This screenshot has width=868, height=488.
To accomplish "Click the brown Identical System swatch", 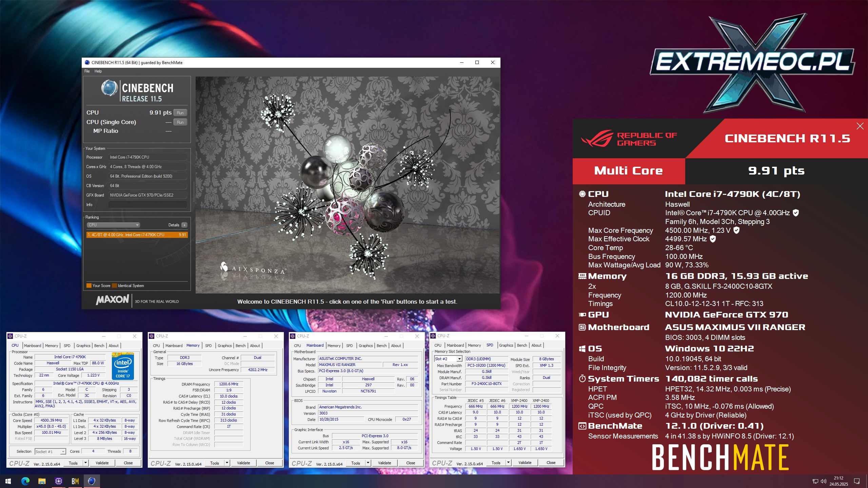I will point(115,286).
